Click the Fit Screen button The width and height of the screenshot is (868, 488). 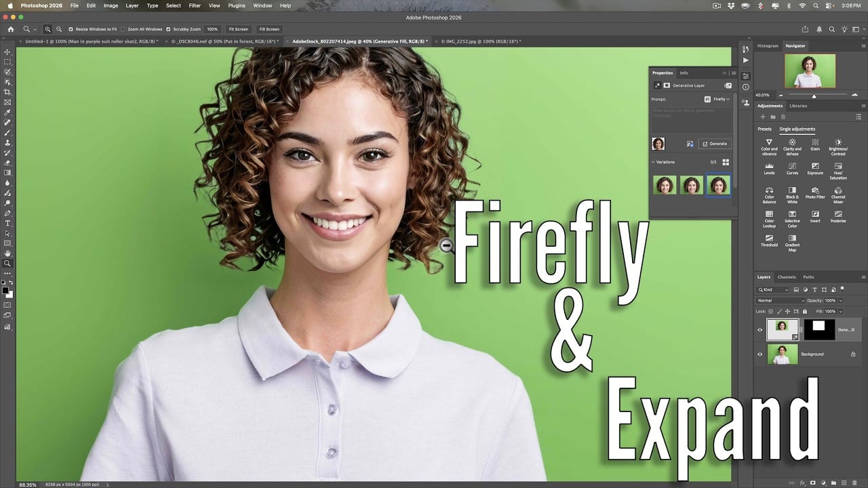coord(238,29)
